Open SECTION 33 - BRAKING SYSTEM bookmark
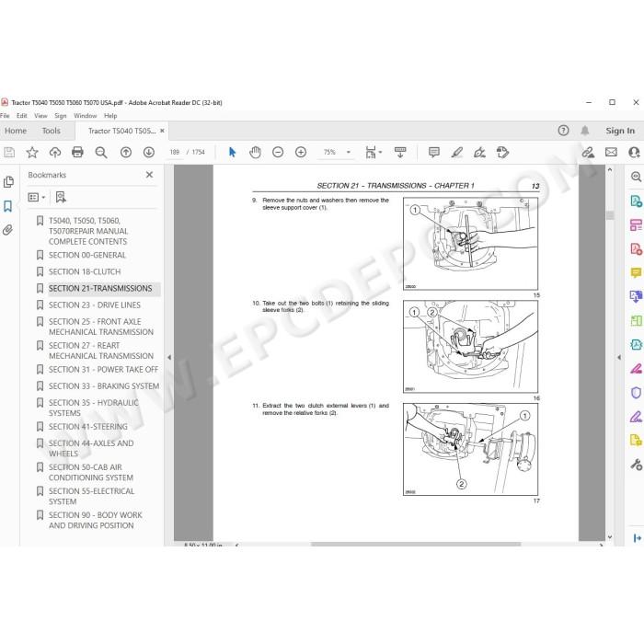 [x=103, y=386]
